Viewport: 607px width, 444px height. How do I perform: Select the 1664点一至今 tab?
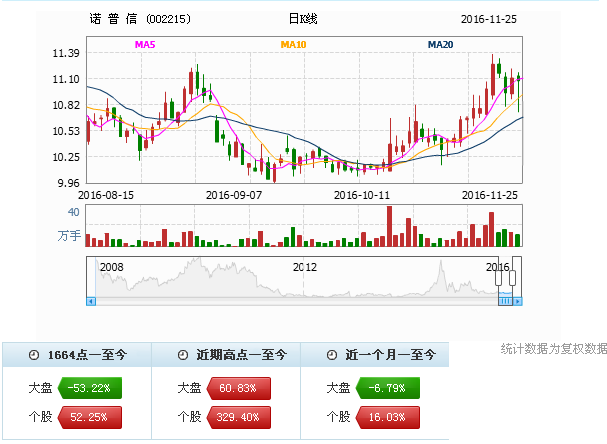click(77, 355)
